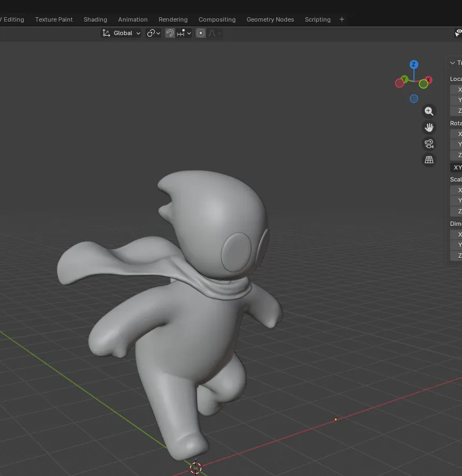Open the Global transform orientation dropdown
Image resolution: width=462 pixels, height=476 pixels.
click(x=121, y=33)
